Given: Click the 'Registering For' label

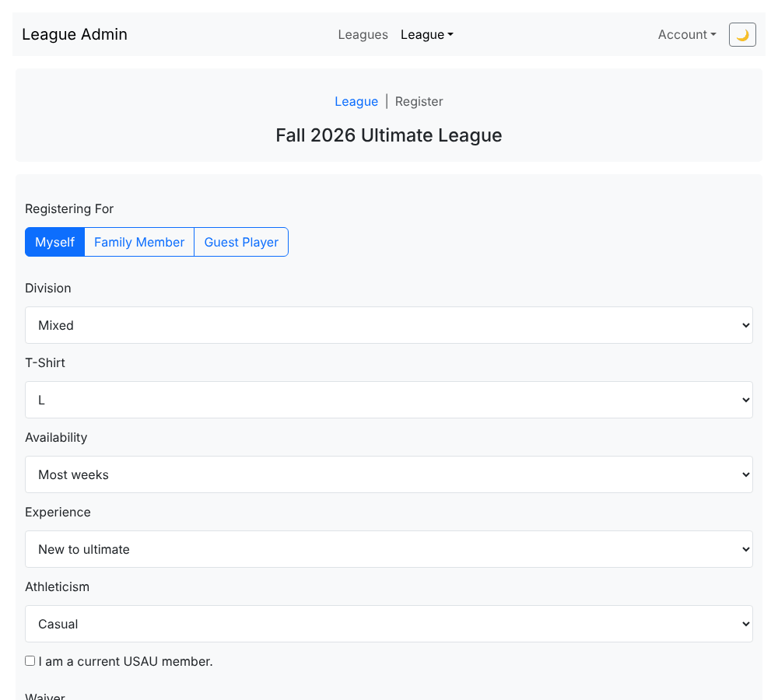Looking at the screenshot, I should point(69,209).
